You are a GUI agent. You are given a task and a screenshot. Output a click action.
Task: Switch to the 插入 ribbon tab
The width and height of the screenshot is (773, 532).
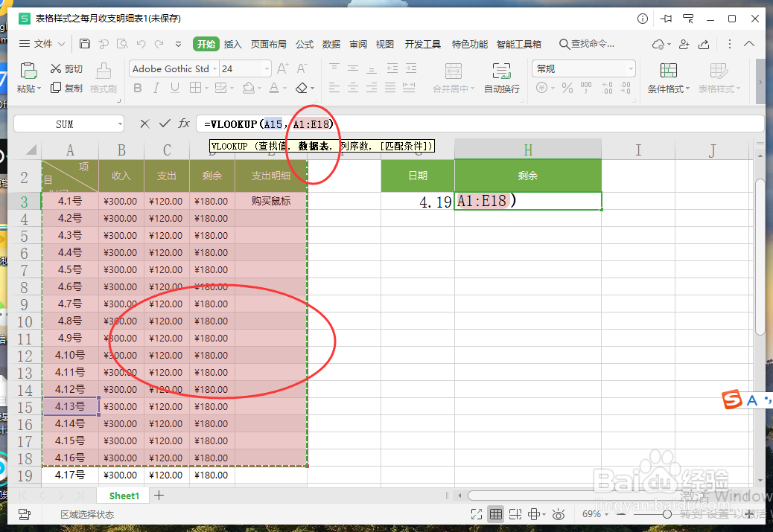pyautogui.click(x=233, y=44)
